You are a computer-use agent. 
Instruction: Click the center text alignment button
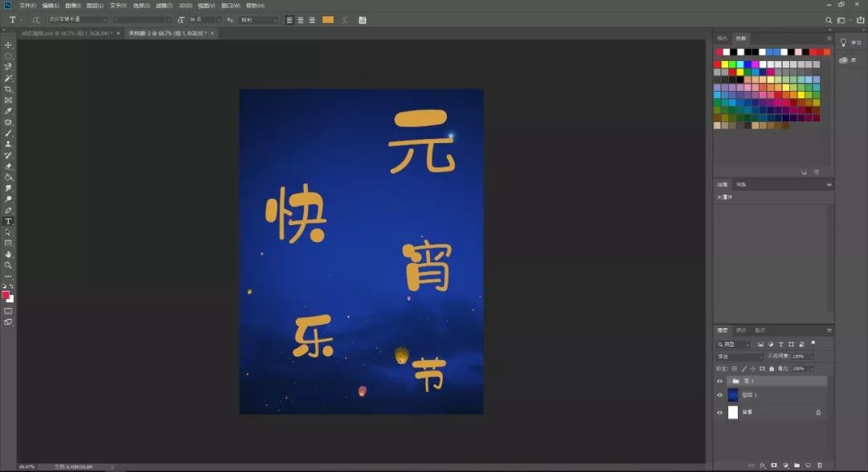(x=301, y=19)
